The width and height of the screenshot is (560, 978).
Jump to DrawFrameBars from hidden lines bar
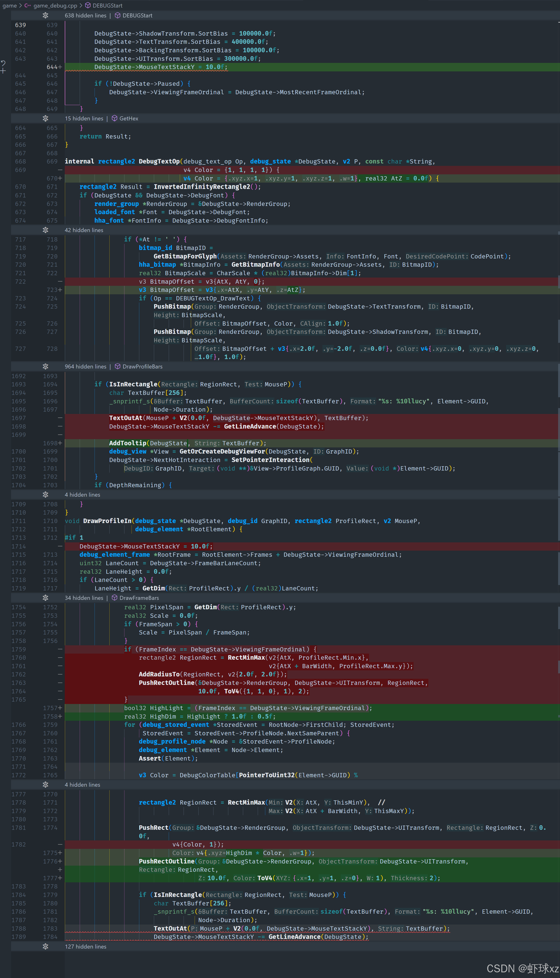click(139, 598)
